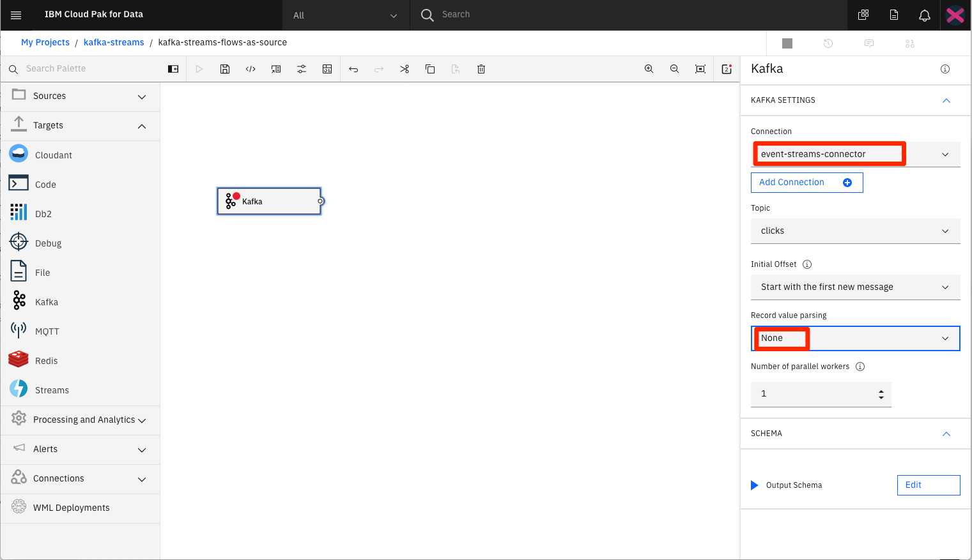The height and width of the screenshot is (560, 972).
Task: Open the code view brackets icon
Action: coord(251,69)
